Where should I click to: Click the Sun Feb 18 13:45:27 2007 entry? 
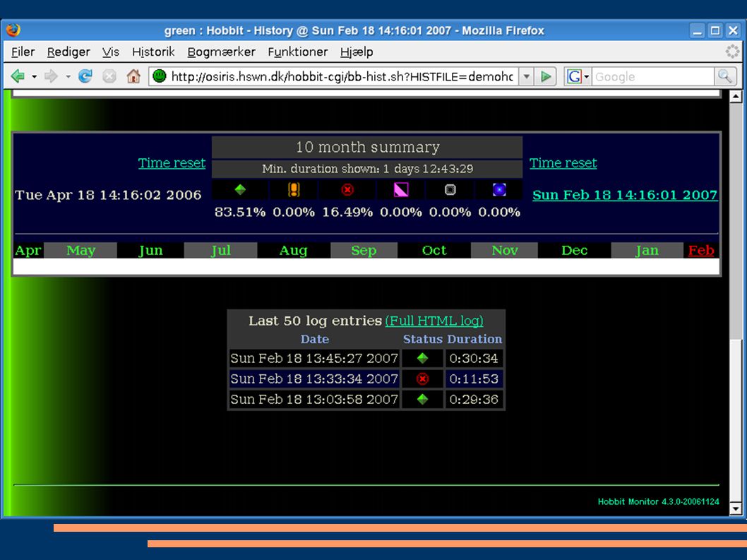point(314,359)
